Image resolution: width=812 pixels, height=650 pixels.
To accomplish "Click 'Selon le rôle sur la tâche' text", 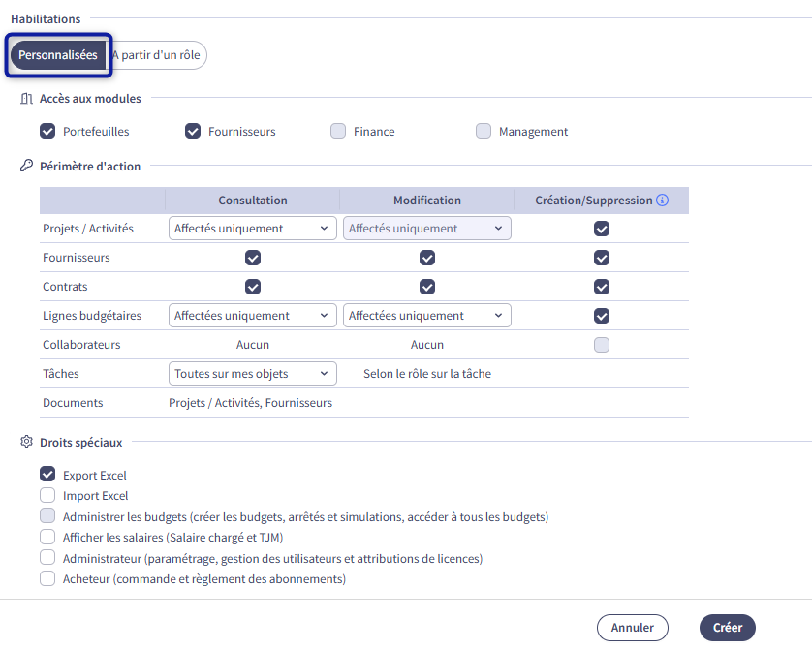I will [427, 374].
